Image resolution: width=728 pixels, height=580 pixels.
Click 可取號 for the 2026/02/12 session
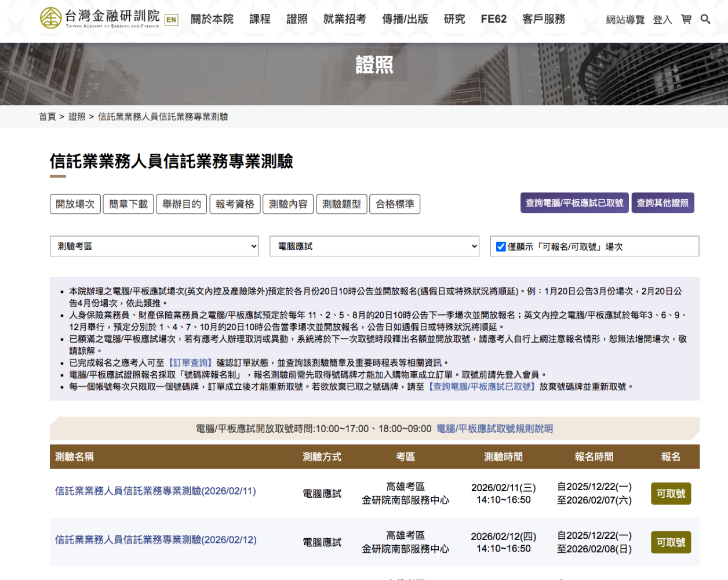click(671, 542)
